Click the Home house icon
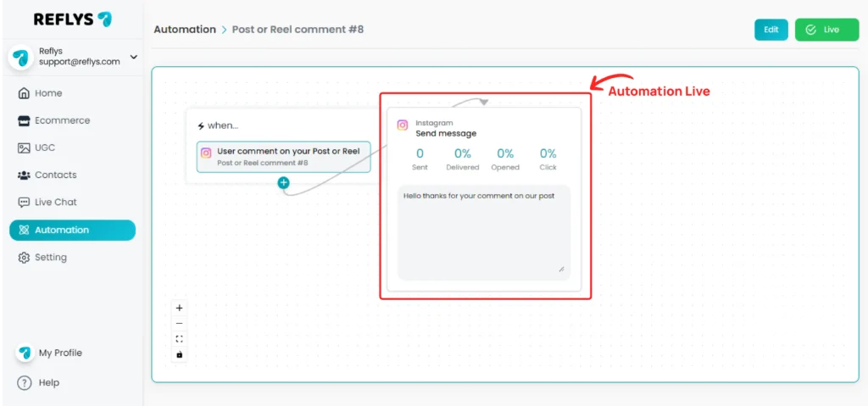This screenshot has width=868, height=406. click(24, 93)
